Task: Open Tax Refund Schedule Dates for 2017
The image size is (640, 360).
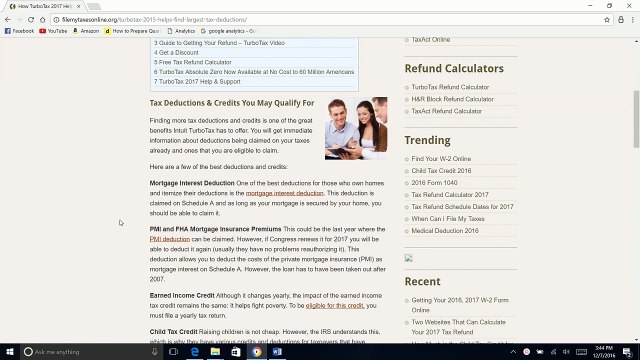Action: 462,207
